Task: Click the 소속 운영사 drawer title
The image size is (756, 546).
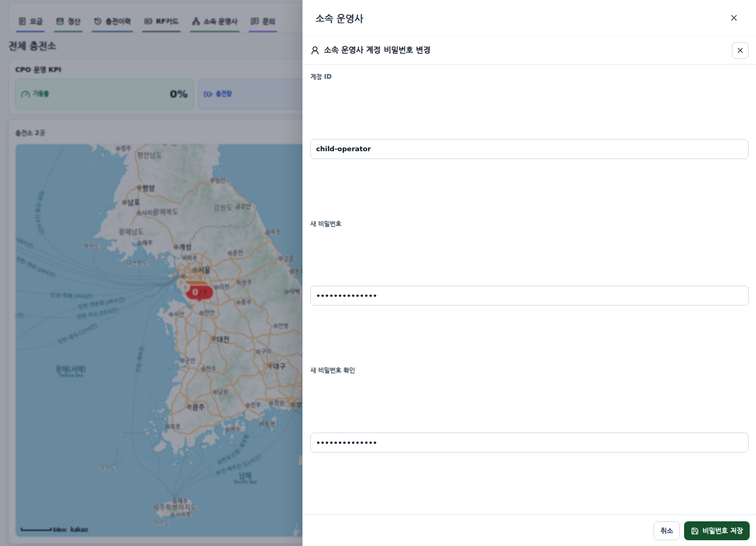Action: (x=339, y=18)
